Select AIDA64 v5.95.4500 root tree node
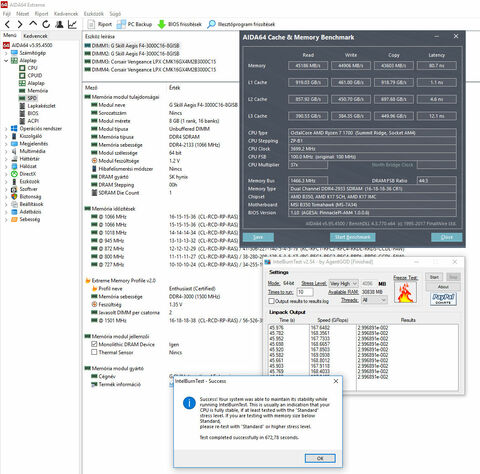This screenshot has width=480, height=474. pyautogui.click(x=28, y=45)
